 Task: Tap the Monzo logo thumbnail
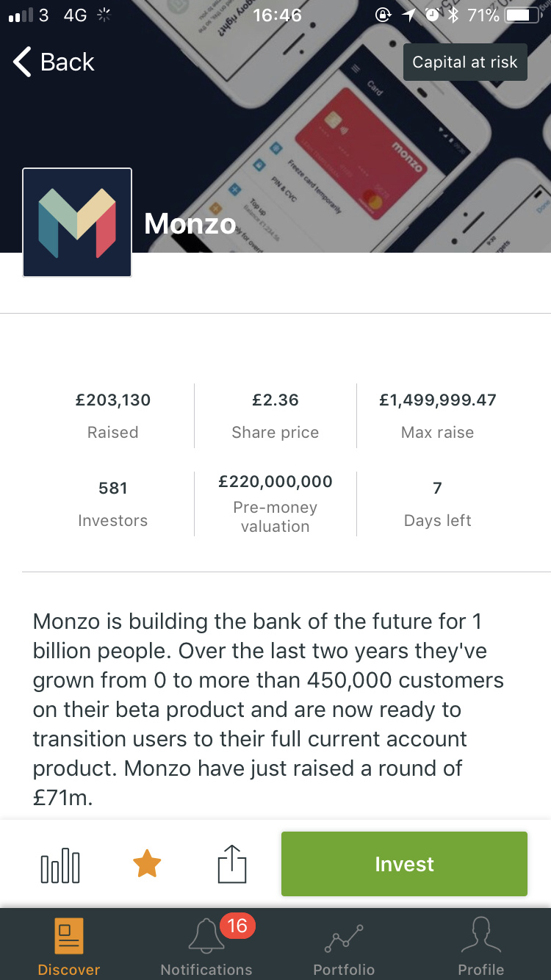pyautogui.click(x=77, y=223)
